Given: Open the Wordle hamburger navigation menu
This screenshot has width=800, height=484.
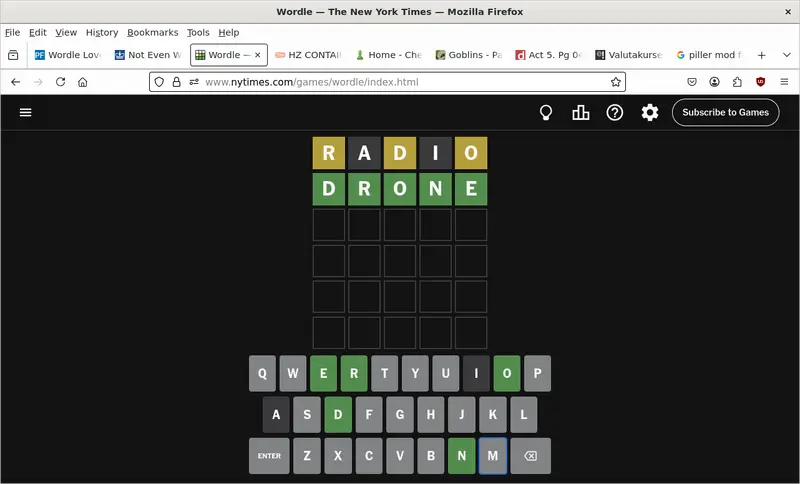Looking at the screenshot, I should tap(26, 112).
